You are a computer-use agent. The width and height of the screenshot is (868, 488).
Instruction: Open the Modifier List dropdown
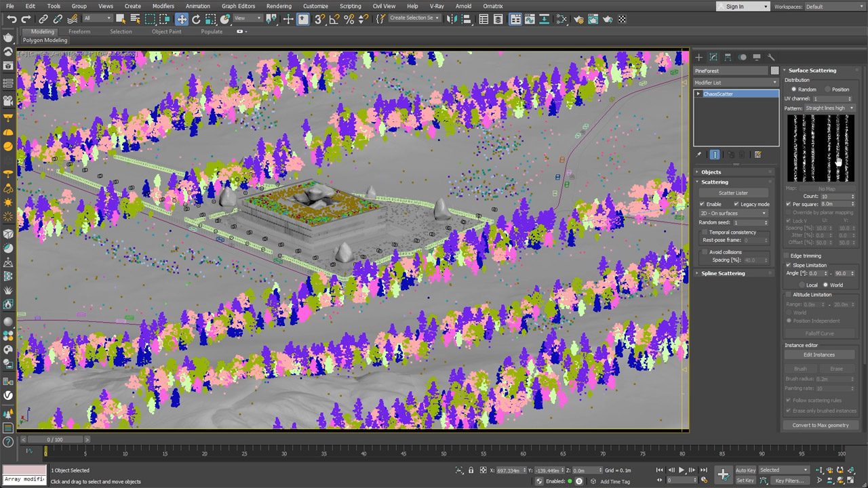coord(736,83)
